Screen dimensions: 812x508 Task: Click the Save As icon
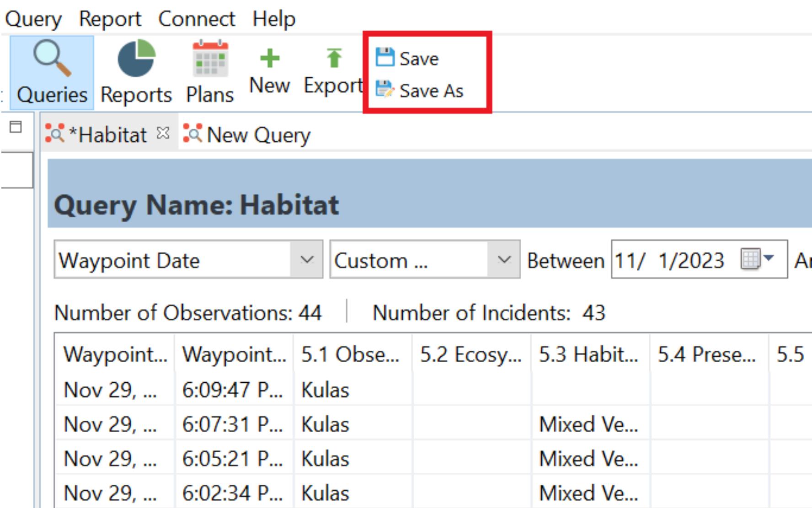pyautogui.click(x=385, y=90)
